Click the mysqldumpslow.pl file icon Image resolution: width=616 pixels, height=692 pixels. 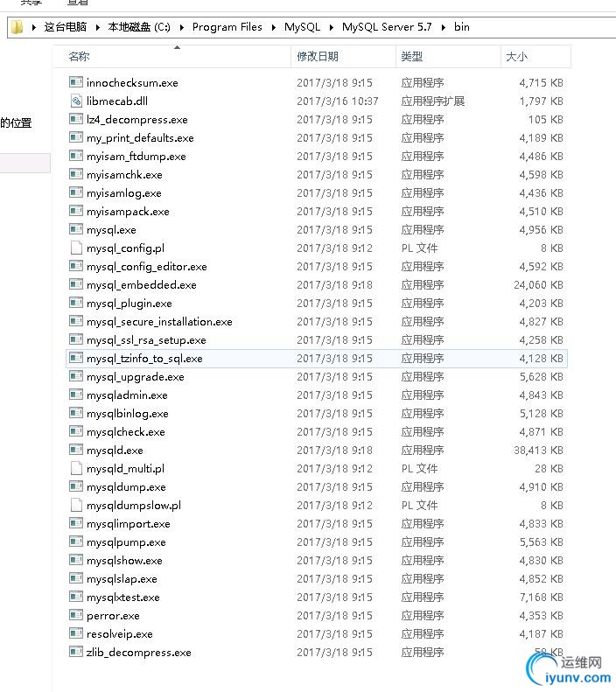coord(76,505)
